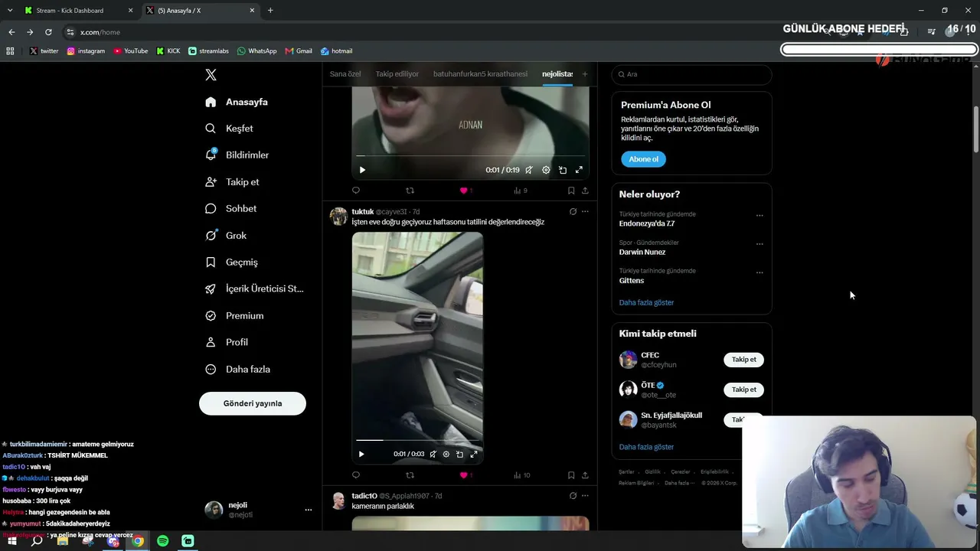Screen dimensions: 980x551
Task: Add new timeline tab with plus
Action: tap(585, 74)
